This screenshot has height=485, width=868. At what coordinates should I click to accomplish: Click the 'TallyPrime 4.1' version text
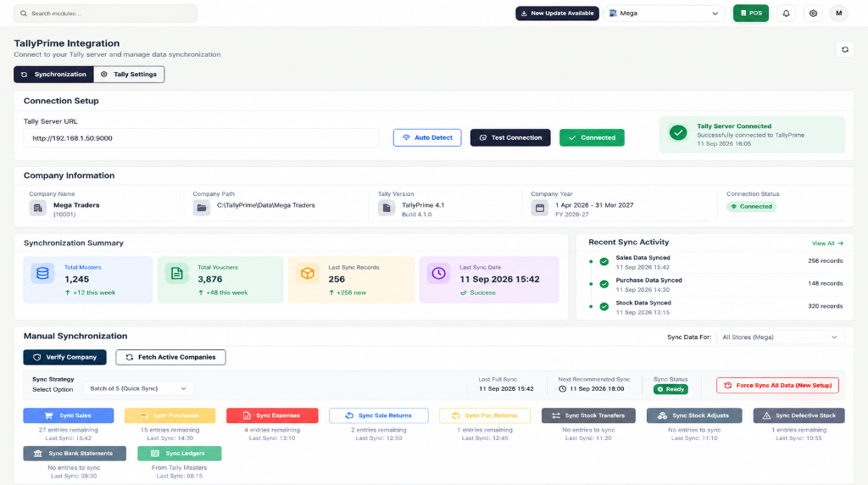click(x=423, y=205)
